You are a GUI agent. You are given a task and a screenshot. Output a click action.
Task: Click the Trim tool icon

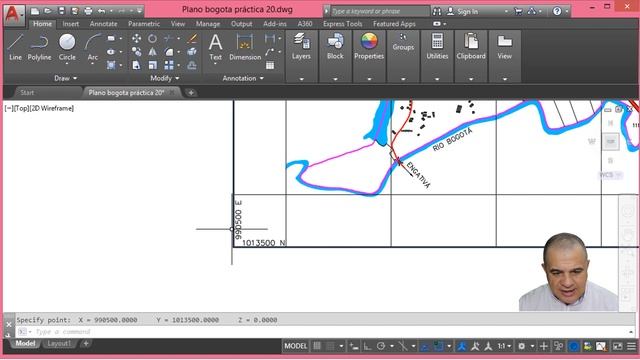168,39
